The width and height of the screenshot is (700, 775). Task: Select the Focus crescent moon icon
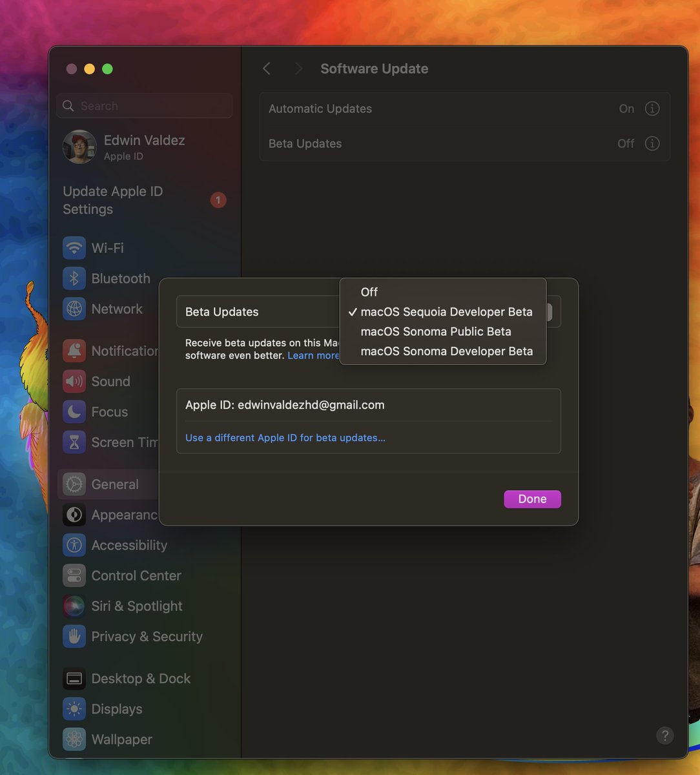coord(74,411)
